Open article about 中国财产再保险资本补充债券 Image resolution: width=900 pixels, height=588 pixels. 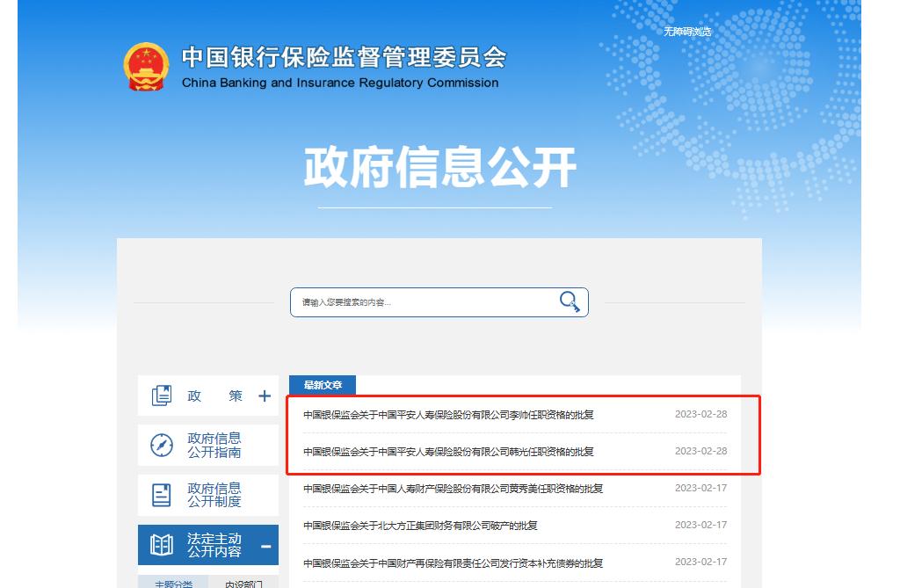[453, 563]
